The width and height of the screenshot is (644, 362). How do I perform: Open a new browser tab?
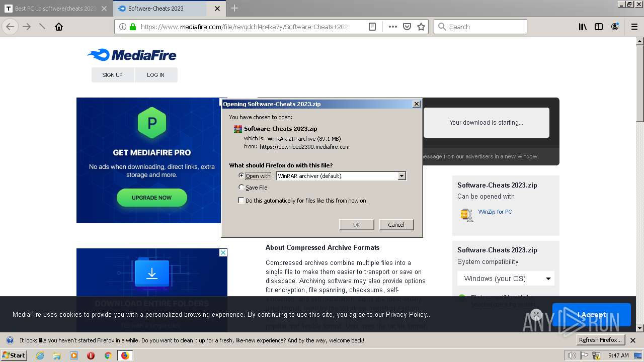tap(234, 8)
